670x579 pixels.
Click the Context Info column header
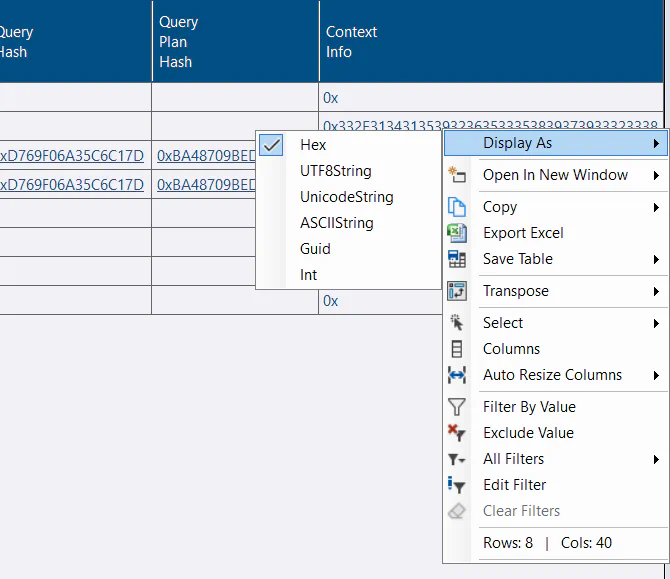coord(491,41)
